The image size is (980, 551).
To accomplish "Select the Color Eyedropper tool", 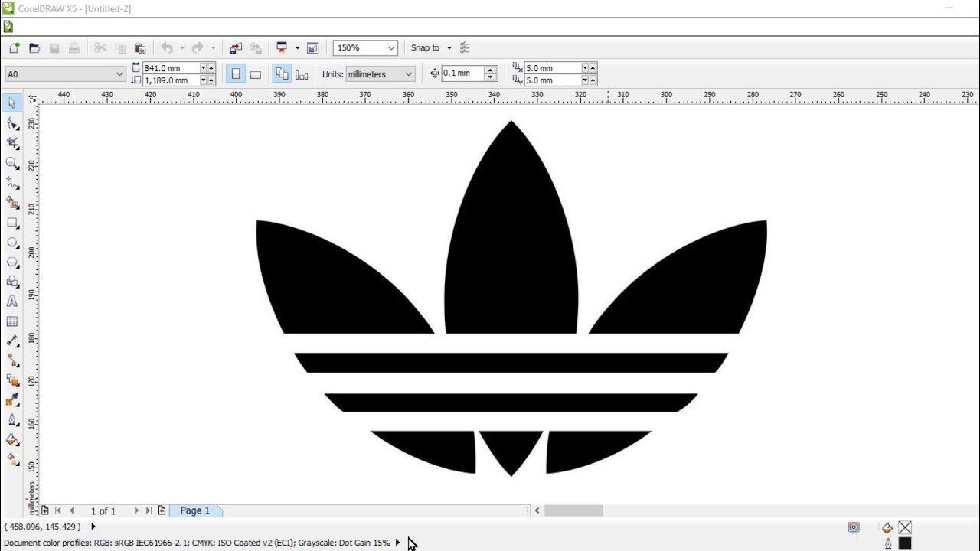I will (x=12, y=400).
